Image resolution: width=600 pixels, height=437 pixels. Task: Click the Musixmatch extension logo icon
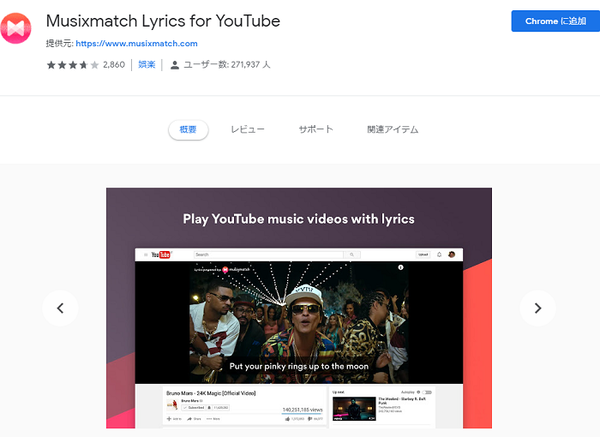(16, 28)
